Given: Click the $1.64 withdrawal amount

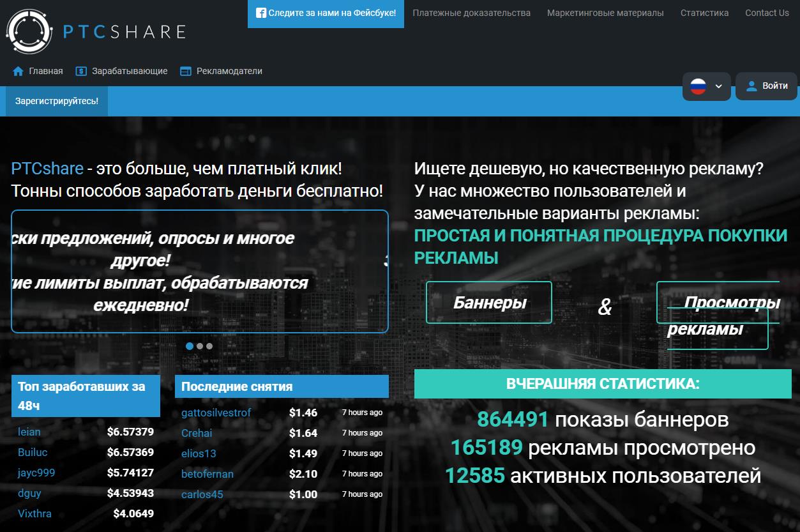Looking at the screenshot, I should click(303, 433).
